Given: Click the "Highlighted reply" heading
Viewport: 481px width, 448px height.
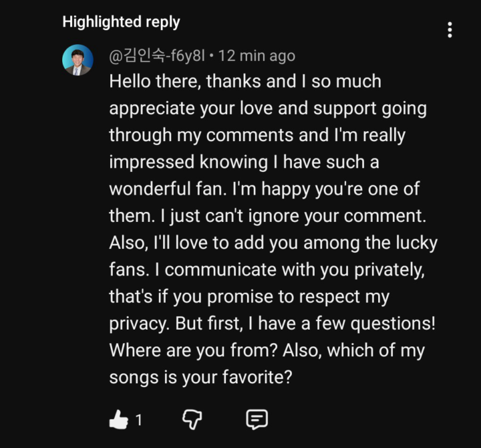Looking at the screenshot, I should click(x=121, y=21).
